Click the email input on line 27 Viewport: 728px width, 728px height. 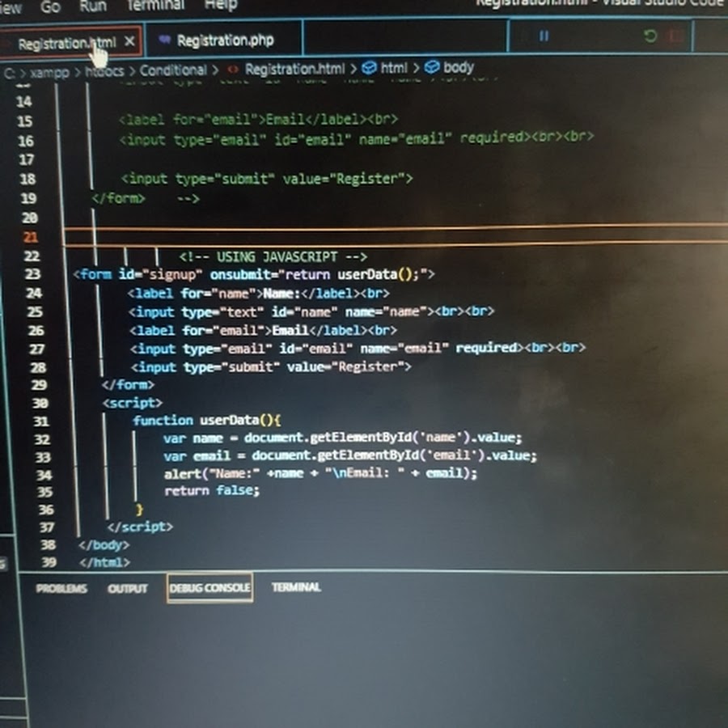click(x=358, y=348)
